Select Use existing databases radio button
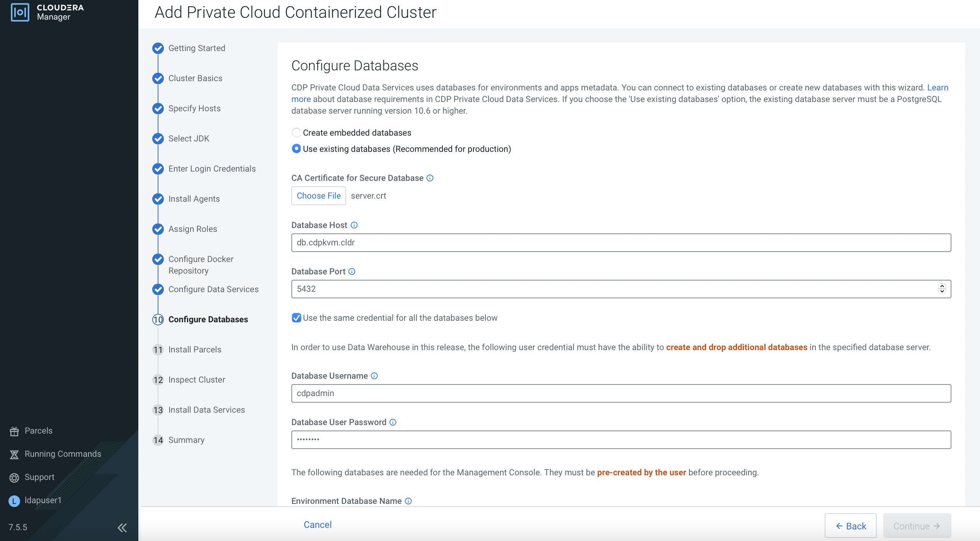The height and width of the screenshot is (541, 980). tap(296, 149)
